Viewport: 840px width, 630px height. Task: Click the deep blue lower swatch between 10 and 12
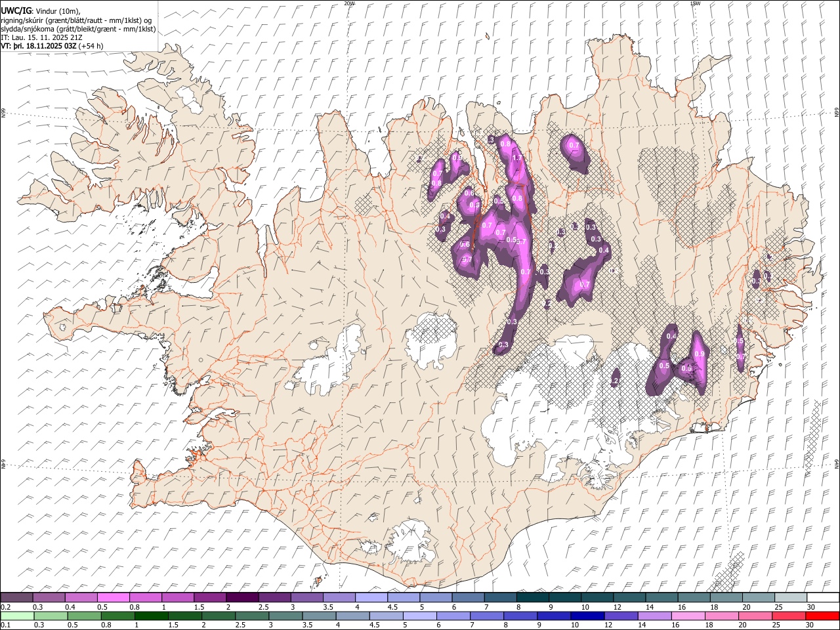[x=588, y=616]
